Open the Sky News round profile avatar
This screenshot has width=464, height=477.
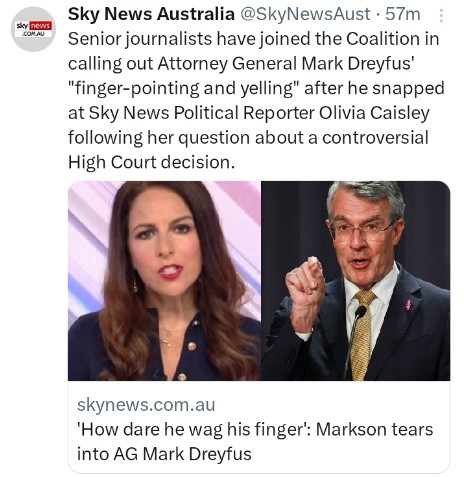(33, 29)
